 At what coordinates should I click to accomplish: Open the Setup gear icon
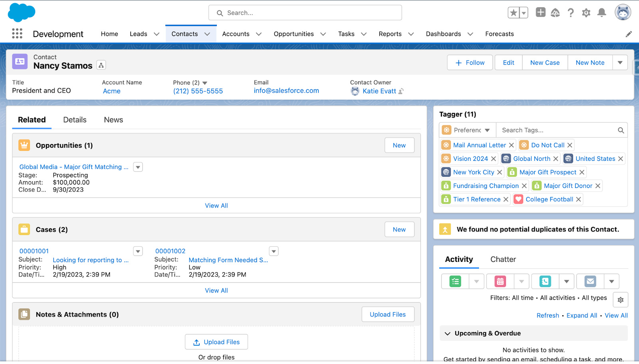tap(586, 13)
